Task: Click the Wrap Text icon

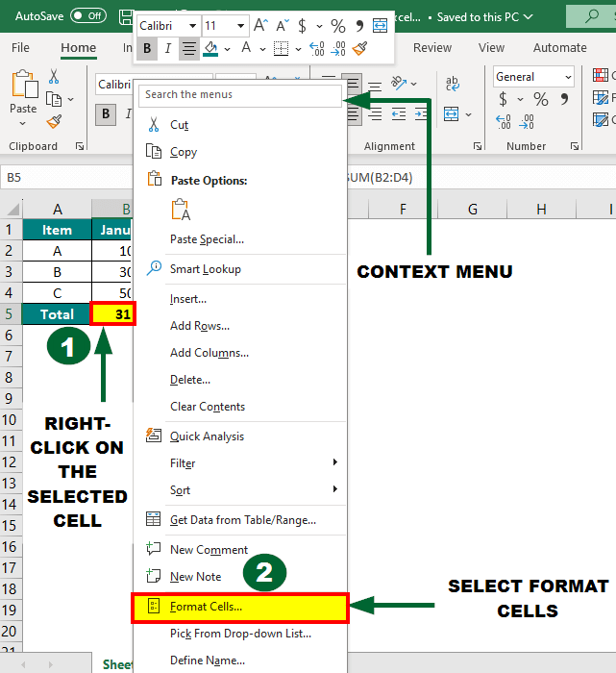Action: point(452,84)
